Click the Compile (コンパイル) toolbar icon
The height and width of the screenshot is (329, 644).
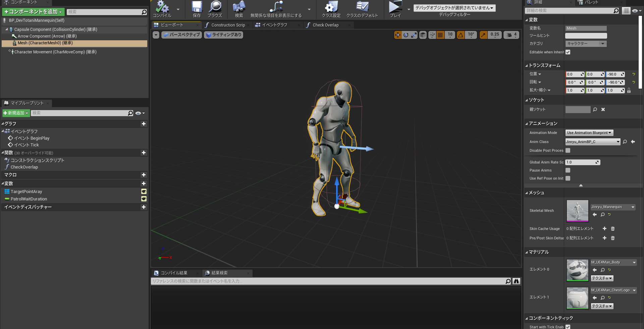(162, 9)
